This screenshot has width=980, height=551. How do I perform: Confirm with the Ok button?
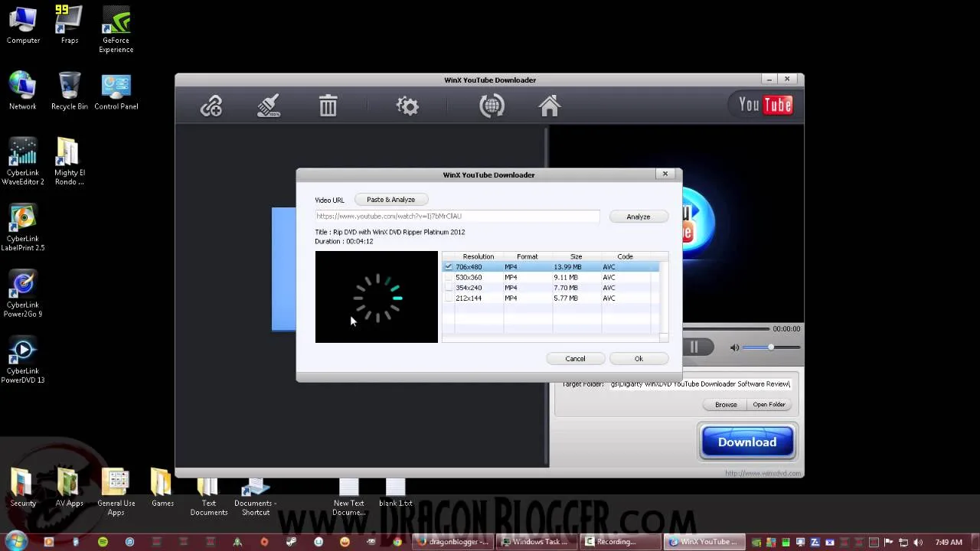(x=639, y=359)
